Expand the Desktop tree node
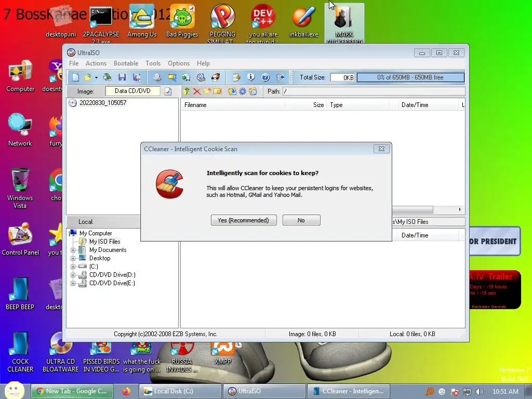The height and width of the screenshot is (399, 532). (x=73, y=258)
